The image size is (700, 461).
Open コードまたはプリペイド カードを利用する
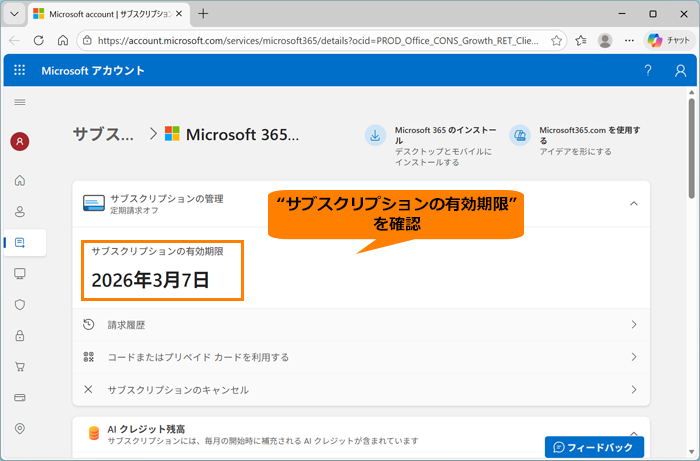click(x=361, y=357)
